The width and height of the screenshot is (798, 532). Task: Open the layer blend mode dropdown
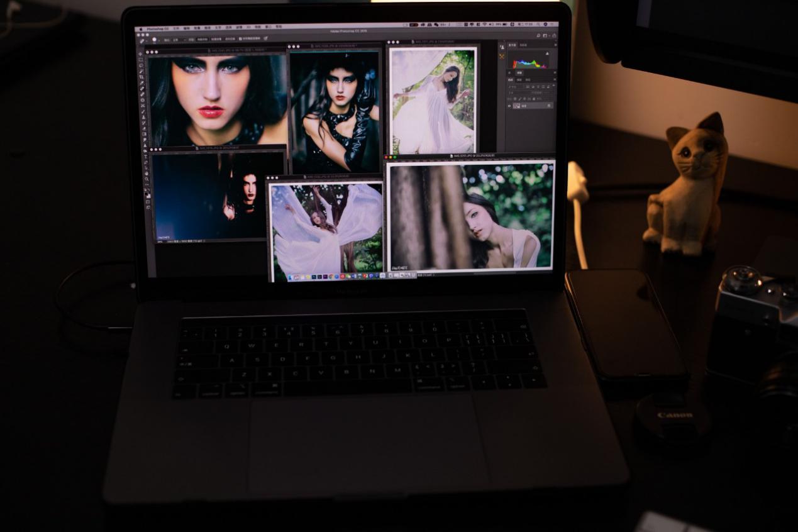(x=520, y=92)
